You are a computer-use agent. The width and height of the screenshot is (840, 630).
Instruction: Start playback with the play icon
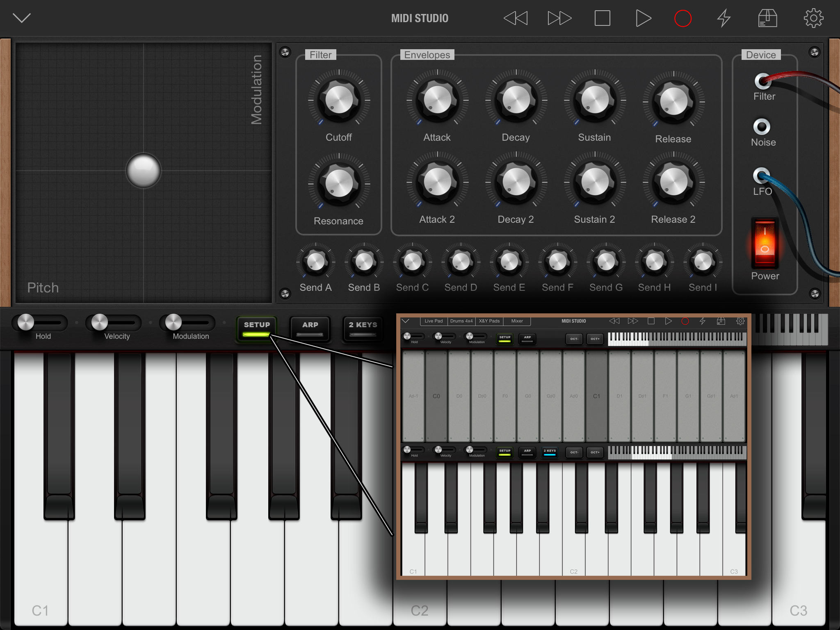(x=643, y=18)
